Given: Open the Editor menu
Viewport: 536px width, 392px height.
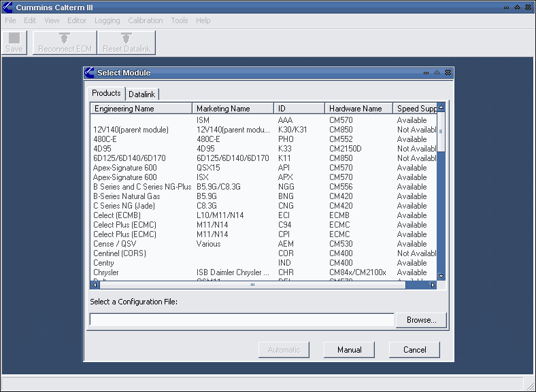Looking at the screenshot, I should [x=77, y=20].
